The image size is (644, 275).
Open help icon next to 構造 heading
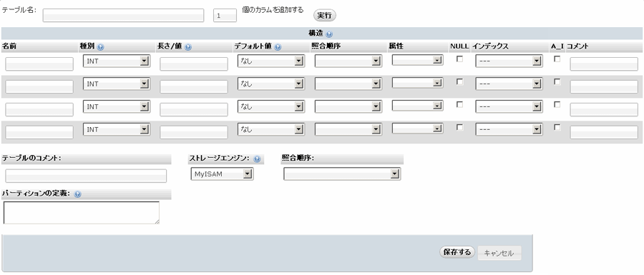(x=329, y=34)
